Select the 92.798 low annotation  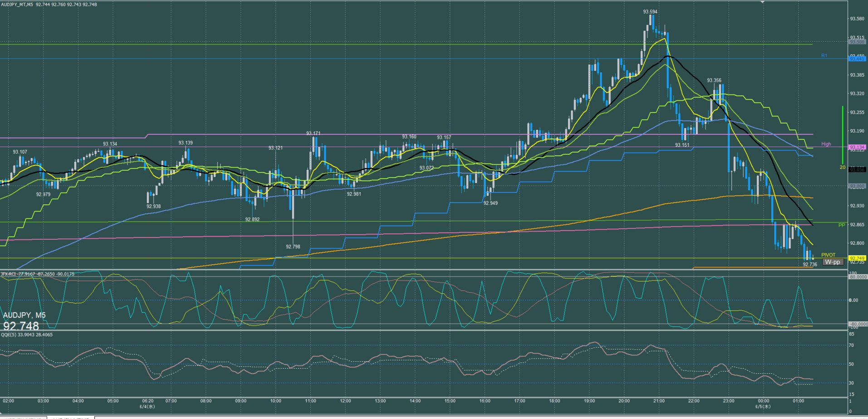point(293,247)
